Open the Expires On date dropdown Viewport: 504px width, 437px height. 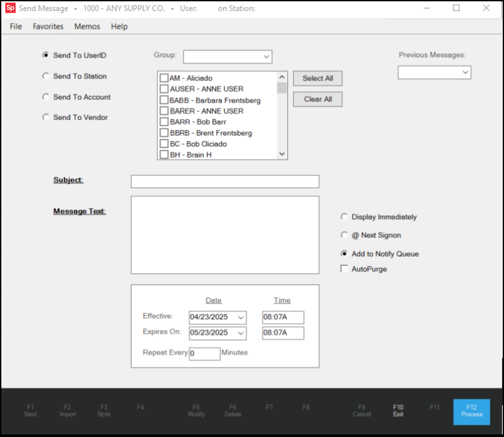(x=241, y=333)
